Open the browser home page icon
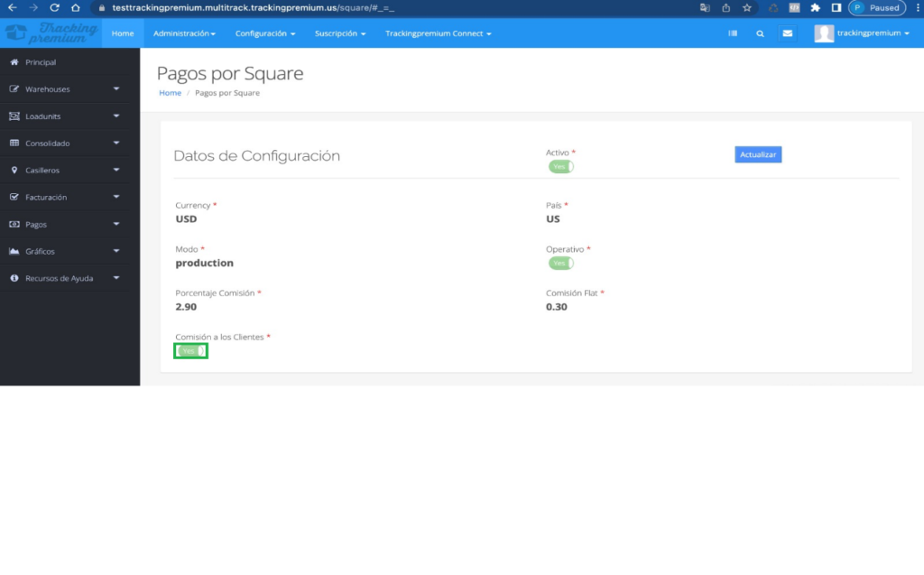This screenshot has width=924, height=575. point(76,7)
